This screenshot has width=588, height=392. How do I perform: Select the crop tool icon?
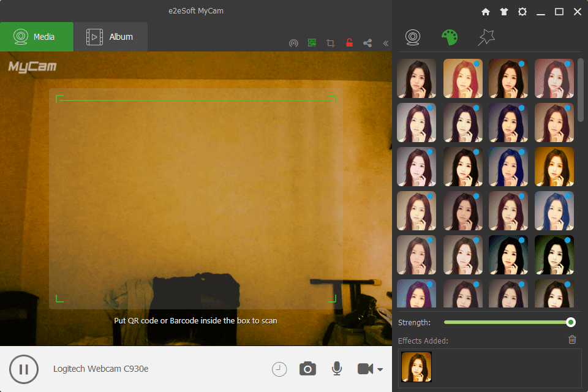330,43
